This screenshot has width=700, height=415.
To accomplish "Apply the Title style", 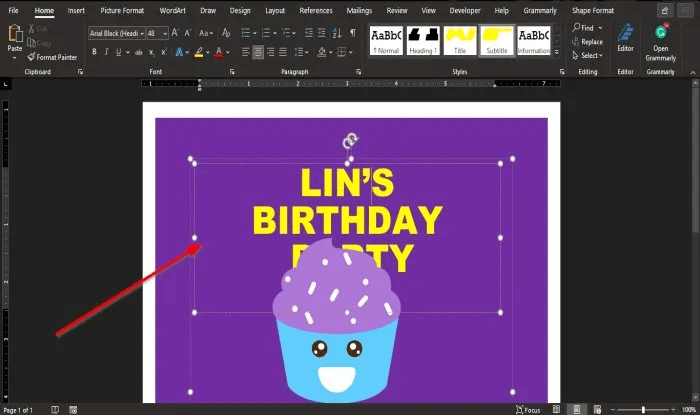I will click(x=460, y=40).
